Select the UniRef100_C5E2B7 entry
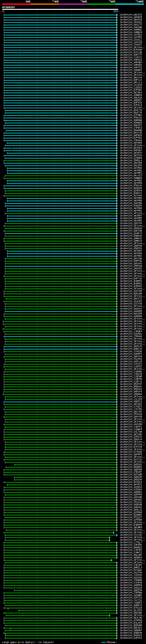146x644 pixels. (x=131, y=565)
